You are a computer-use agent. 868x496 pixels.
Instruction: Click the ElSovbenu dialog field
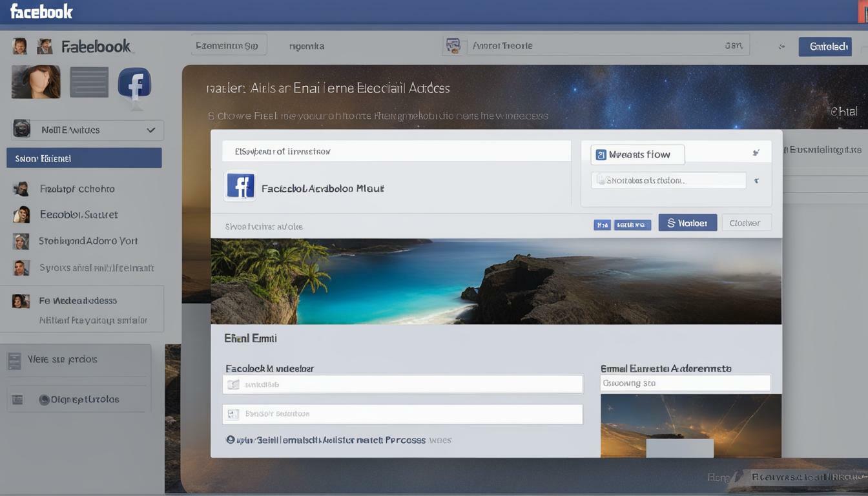(x=397, y=151)
